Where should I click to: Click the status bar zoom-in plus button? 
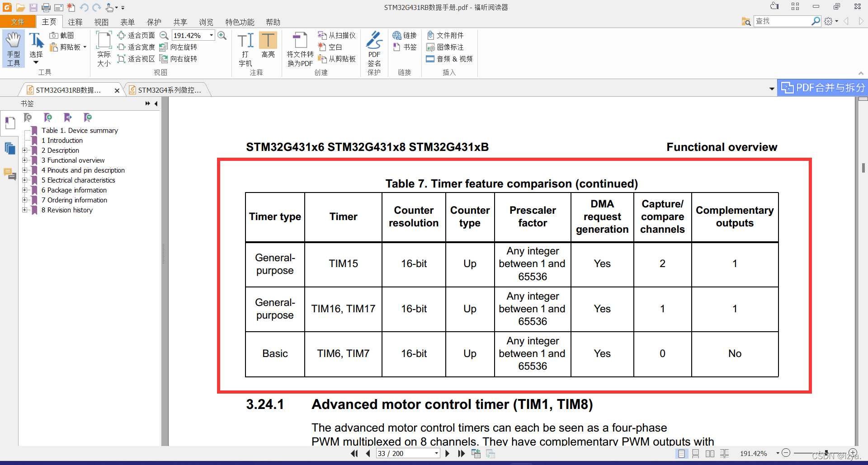coord(853,453)
